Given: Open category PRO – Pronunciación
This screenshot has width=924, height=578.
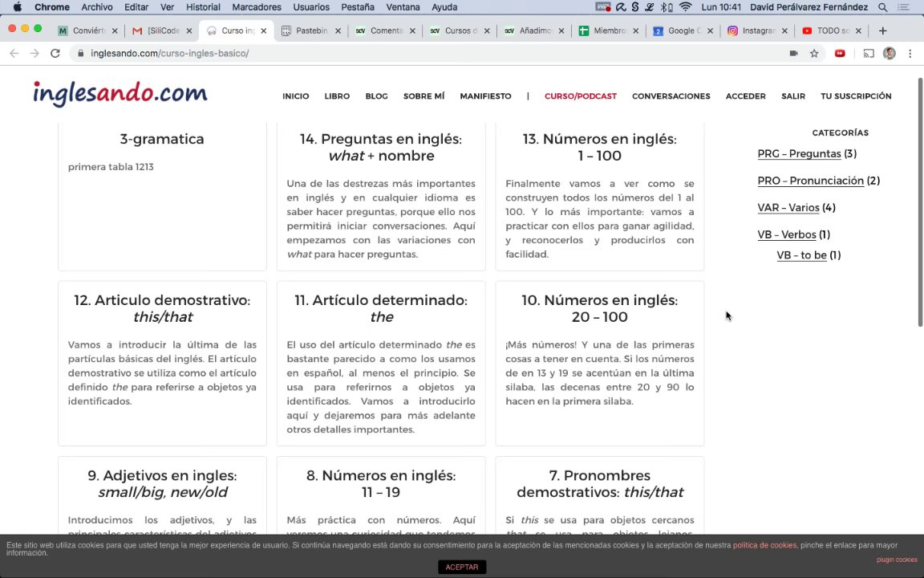Looking at the screenshot, I should pyautogui.click(x=810, y=181).
